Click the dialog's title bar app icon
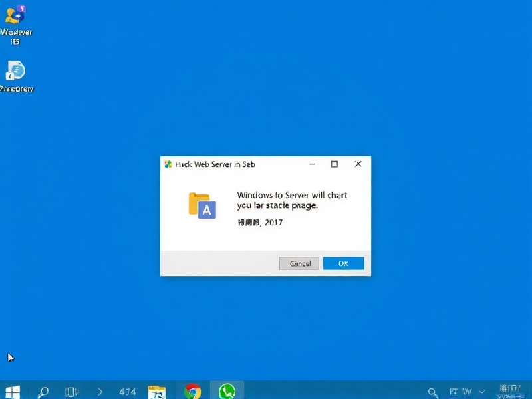This screenshot has height=399, width=532. 168,164
